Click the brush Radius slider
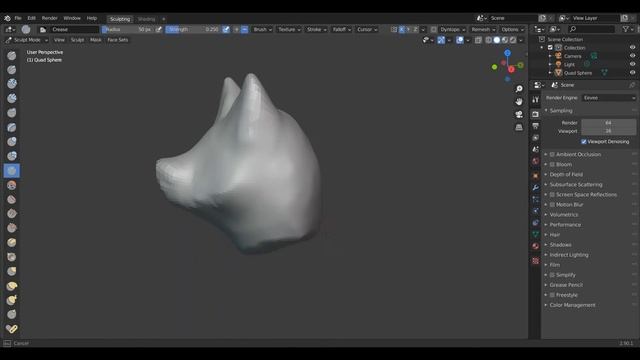Screen dimensions: 640x360 point(128,29)
